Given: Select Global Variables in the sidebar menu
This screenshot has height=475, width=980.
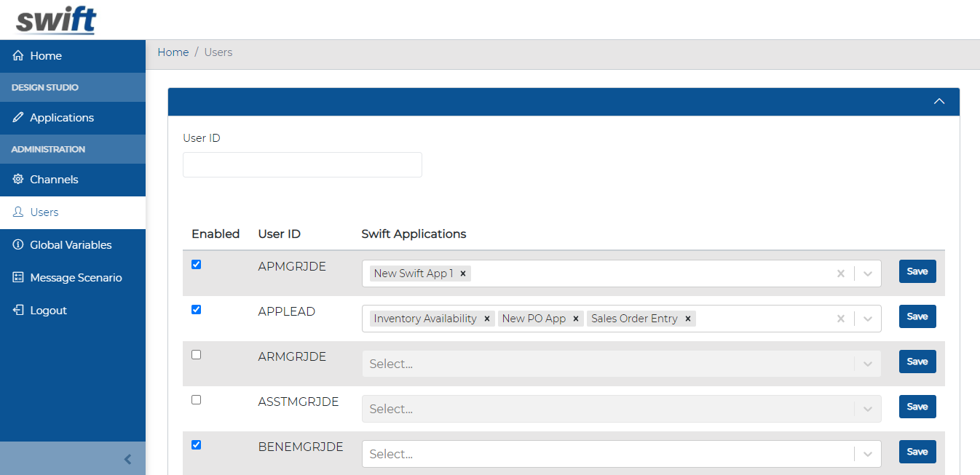Looking at the screenshot, I should coord(71,244).
